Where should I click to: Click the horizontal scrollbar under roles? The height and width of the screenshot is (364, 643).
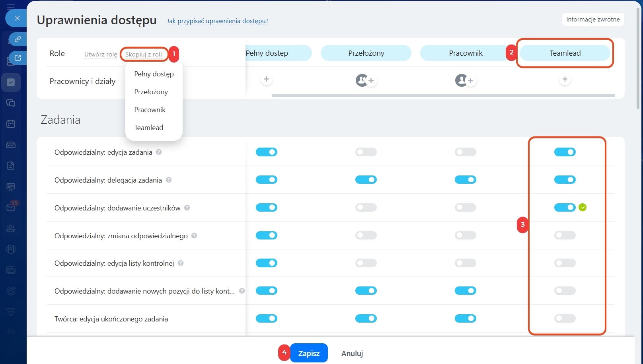[443, 96]
